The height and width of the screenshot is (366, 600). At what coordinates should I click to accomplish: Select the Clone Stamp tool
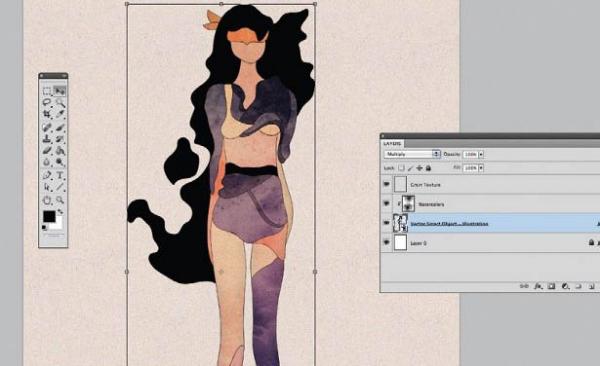[x=47, y=139]
